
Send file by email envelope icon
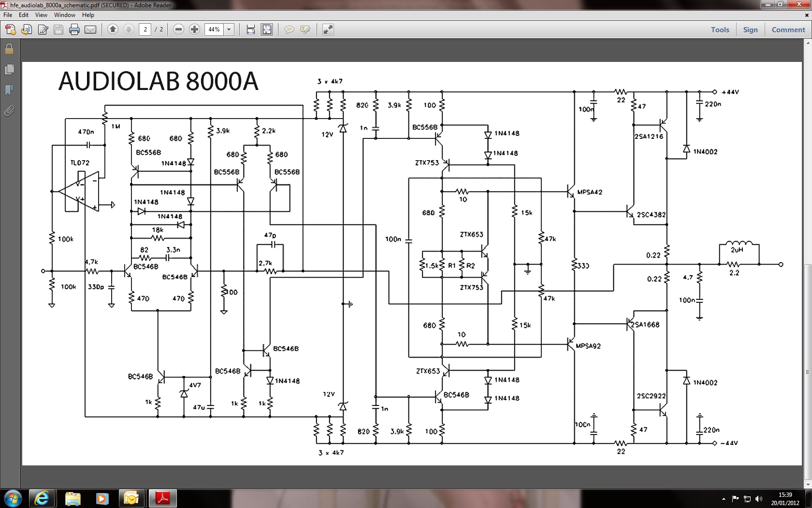90,30
